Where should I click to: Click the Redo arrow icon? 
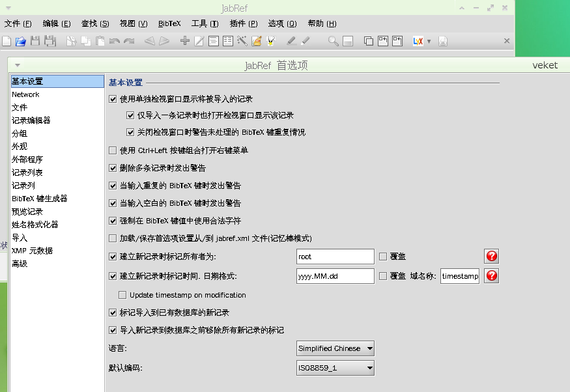click(x=129, y=41)
